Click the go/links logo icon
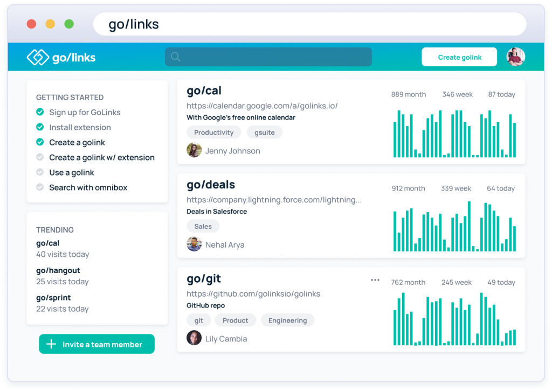 tap(38, 57)
